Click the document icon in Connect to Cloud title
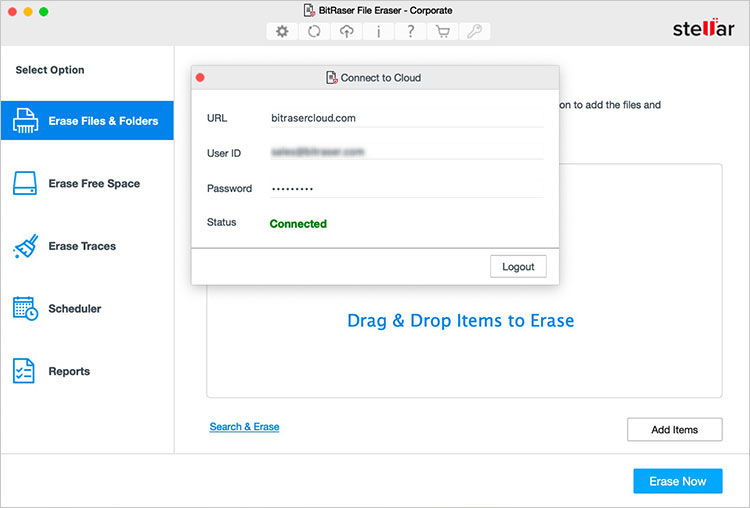The image size is (750, 508). click(331, 77)
